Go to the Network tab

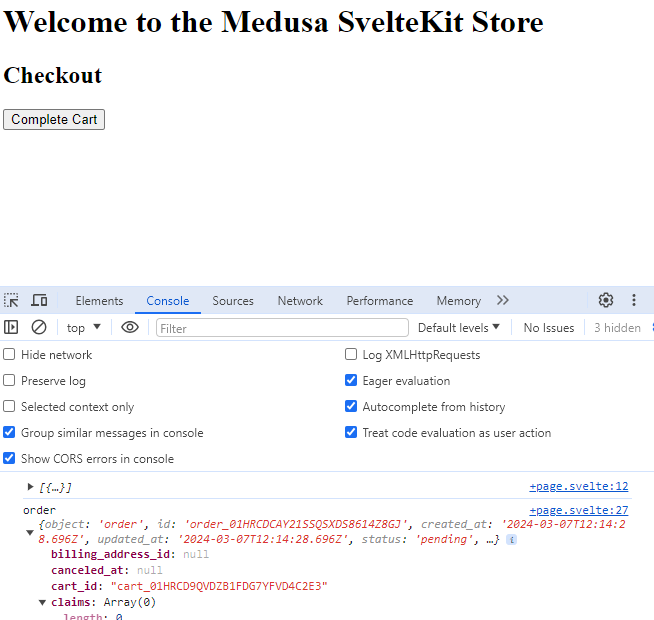pyautogui.click(x=300, y=301)
